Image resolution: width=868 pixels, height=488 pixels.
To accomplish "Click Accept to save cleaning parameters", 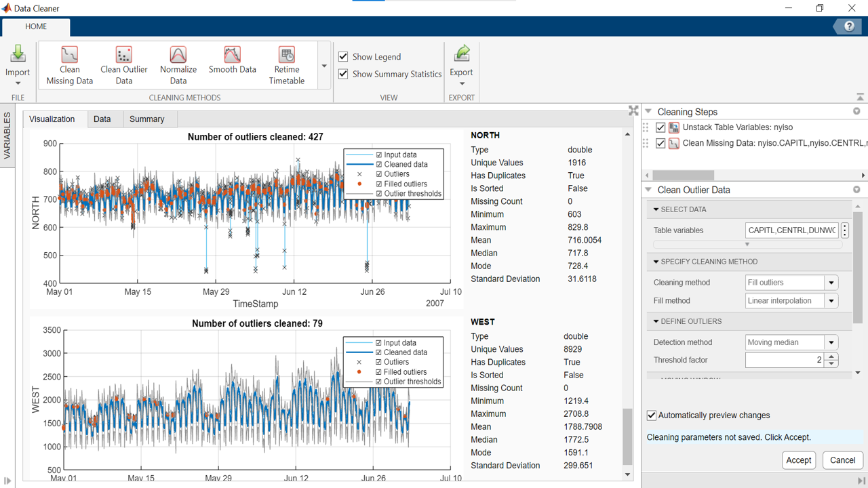I will pyautogui.click(x=798, y=460).
